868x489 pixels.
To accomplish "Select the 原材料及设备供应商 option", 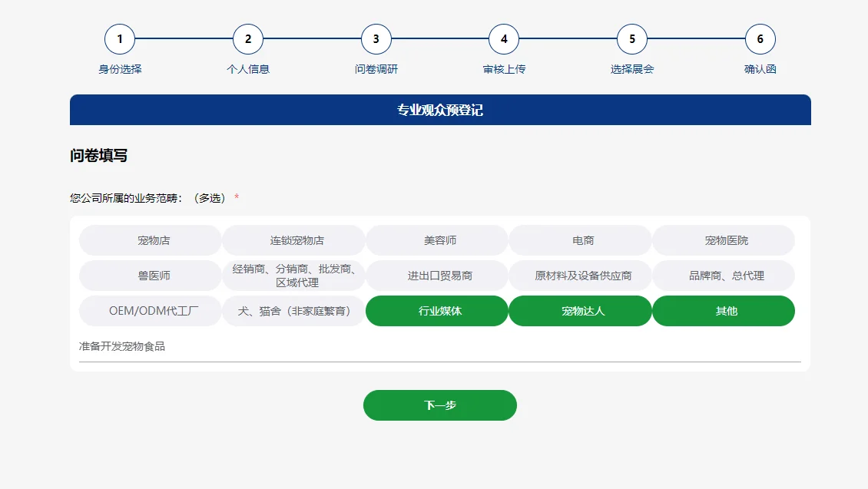I will (580, 275).
